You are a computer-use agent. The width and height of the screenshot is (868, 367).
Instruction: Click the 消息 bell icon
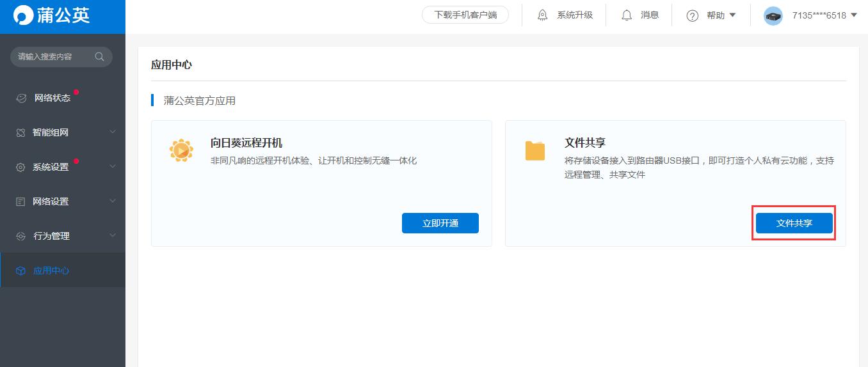627,15
